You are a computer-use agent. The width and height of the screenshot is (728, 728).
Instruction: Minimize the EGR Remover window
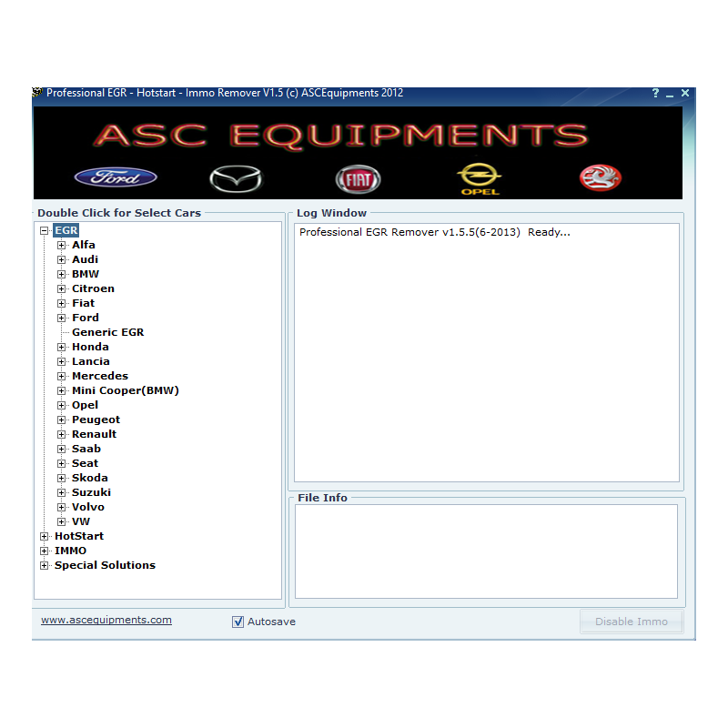[670, 94]
